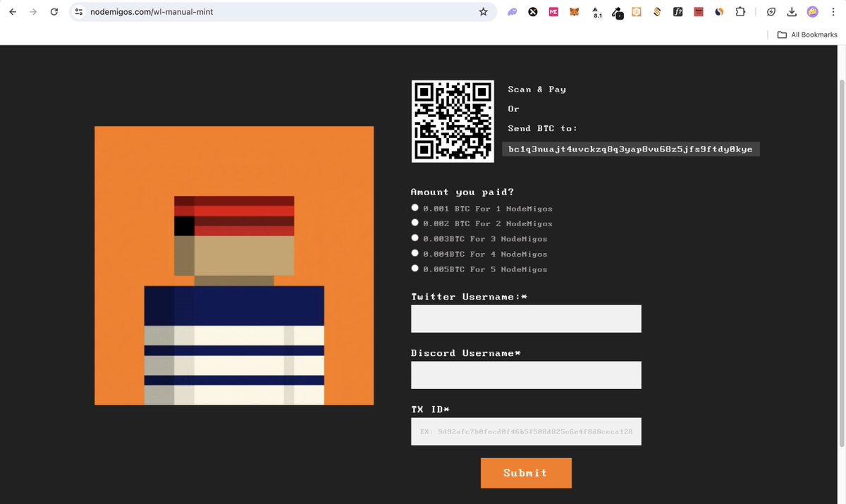Click the browser forward arrow
Image resolution: width=846 pixels, height=504 pixels.
[x=33, y=12]
